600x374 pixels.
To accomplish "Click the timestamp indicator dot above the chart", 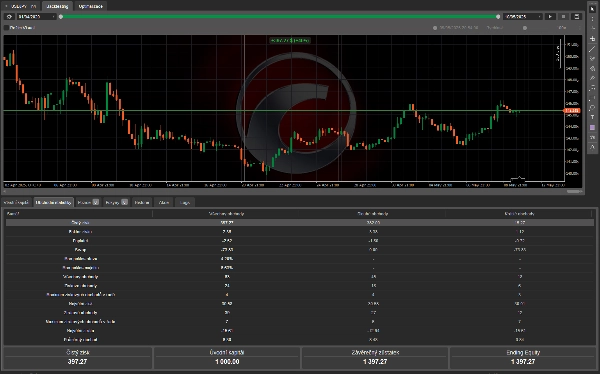I will point(435,28).
